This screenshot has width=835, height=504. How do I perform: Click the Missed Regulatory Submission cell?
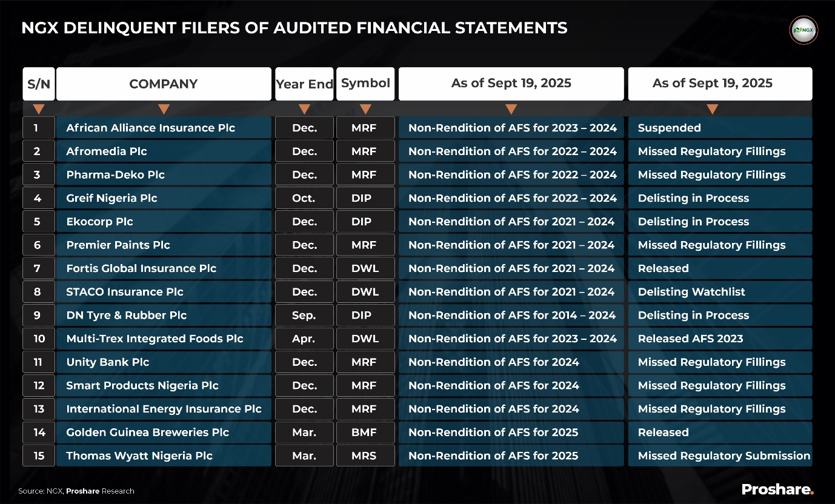point(724,456)
